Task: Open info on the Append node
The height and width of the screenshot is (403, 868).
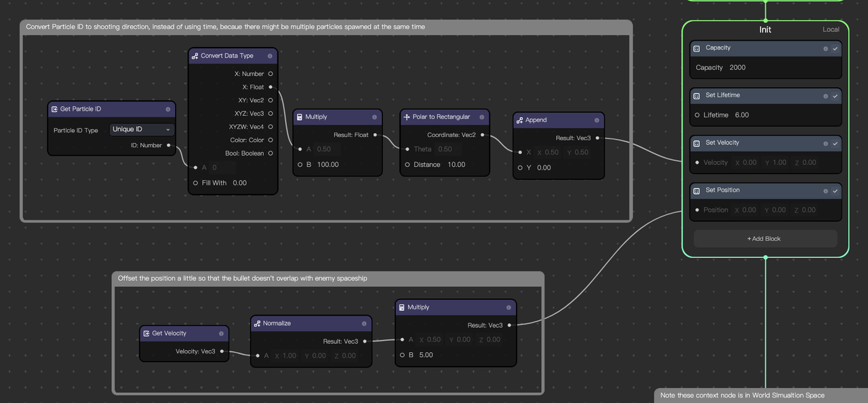Action: pyautogui.click(x=597, y=120)
